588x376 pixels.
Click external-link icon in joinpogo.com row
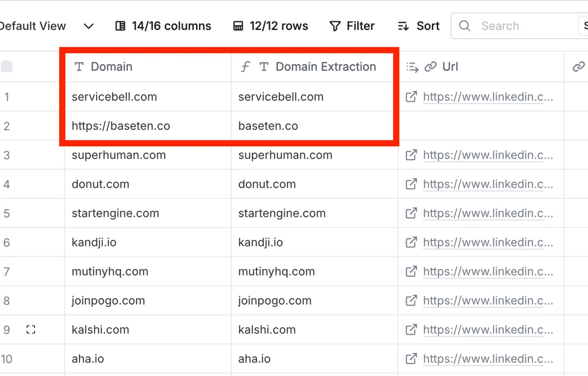point(411,301)
